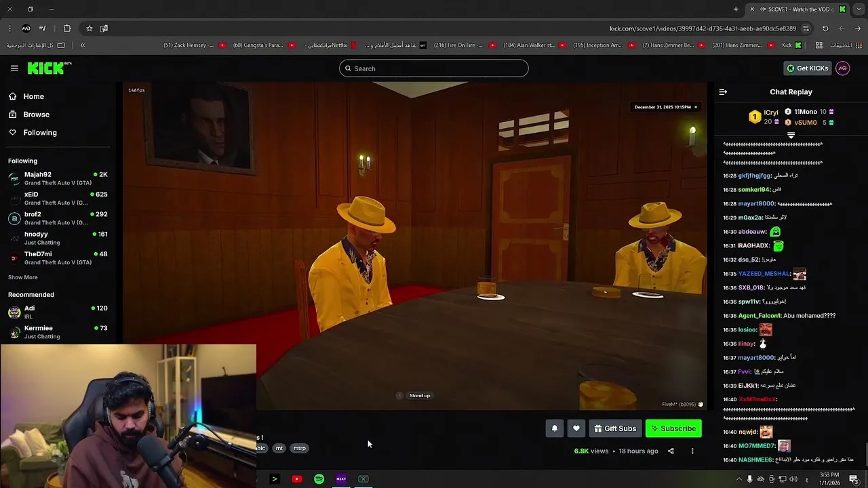Select the mtrp tag
The image size is (868, 488).
299,448
